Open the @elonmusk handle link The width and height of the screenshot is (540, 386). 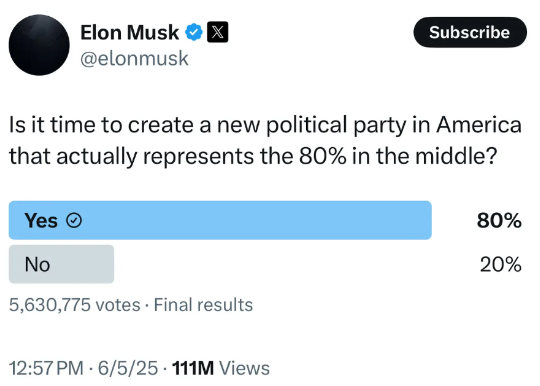pos(134,59)
